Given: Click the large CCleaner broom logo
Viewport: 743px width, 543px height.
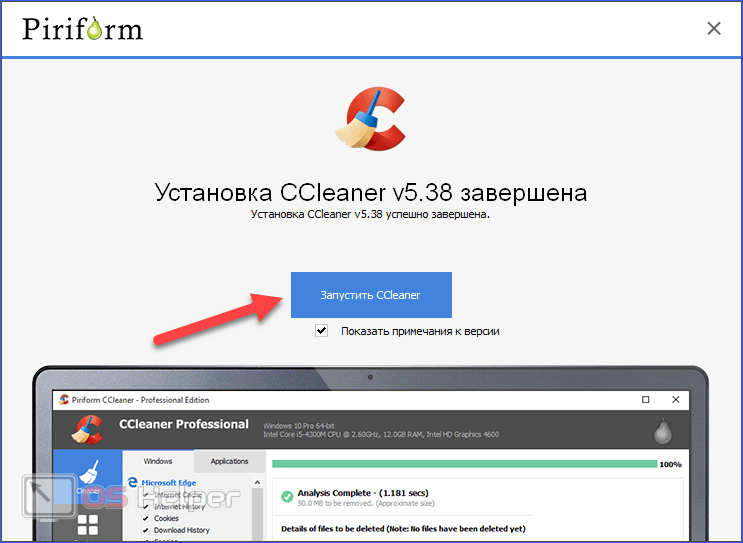Looking at the screenshot, I should pos(371,119).
